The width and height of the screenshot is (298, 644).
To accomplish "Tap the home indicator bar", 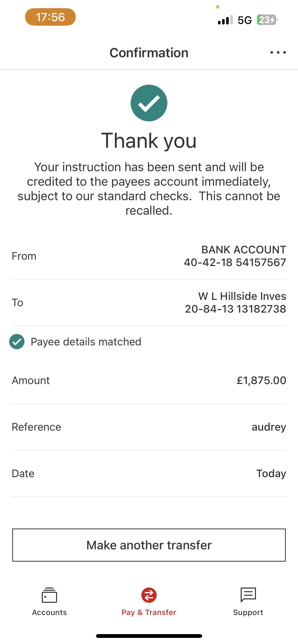I will pyautogui.click(x=149, y=636).
